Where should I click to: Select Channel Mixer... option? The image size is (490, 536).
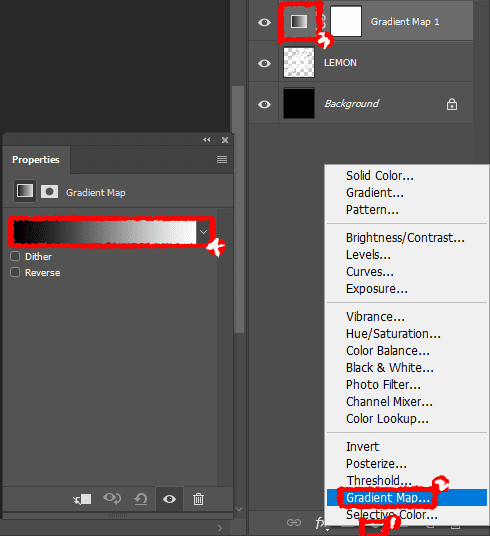click(x=389, y=402)
